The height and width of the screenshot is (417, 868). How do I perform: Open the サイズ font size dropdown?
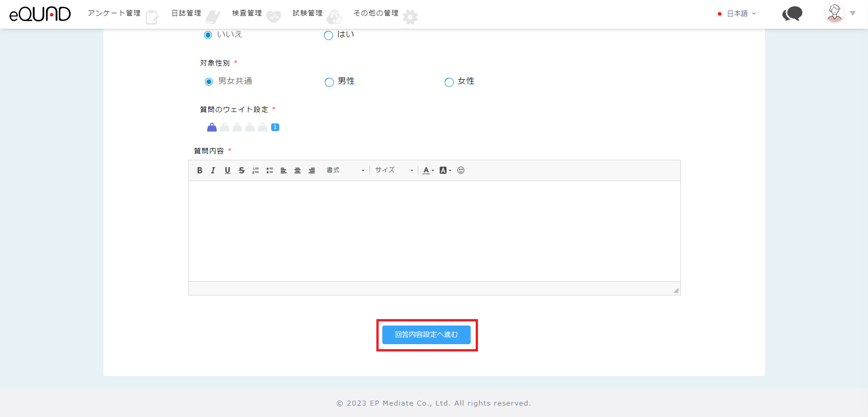click(394, 170)
